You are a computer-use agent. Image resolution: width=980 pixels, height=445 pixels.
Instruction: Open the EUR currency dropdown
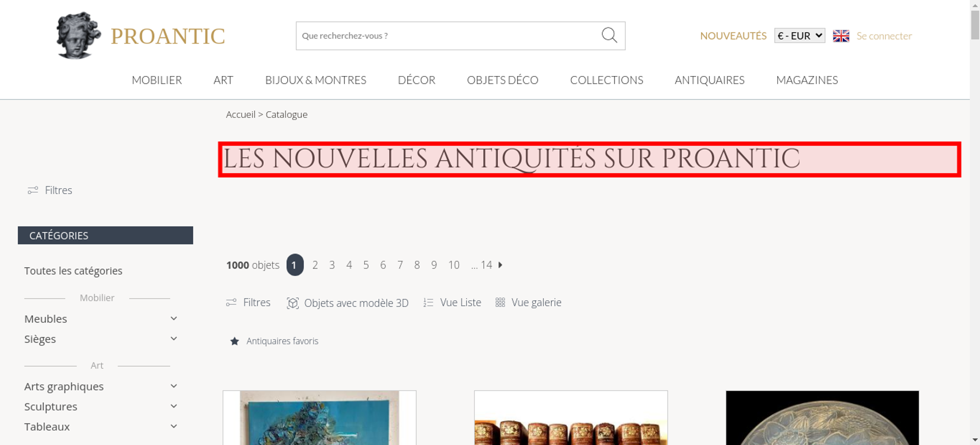(x=800, y=36)
